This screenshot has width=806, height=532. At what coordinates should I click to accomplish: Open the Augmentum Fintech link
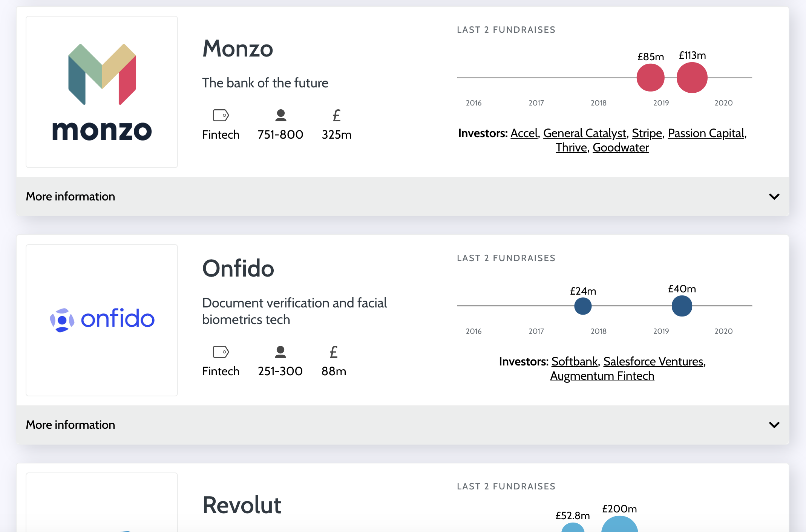click(602, 376)
